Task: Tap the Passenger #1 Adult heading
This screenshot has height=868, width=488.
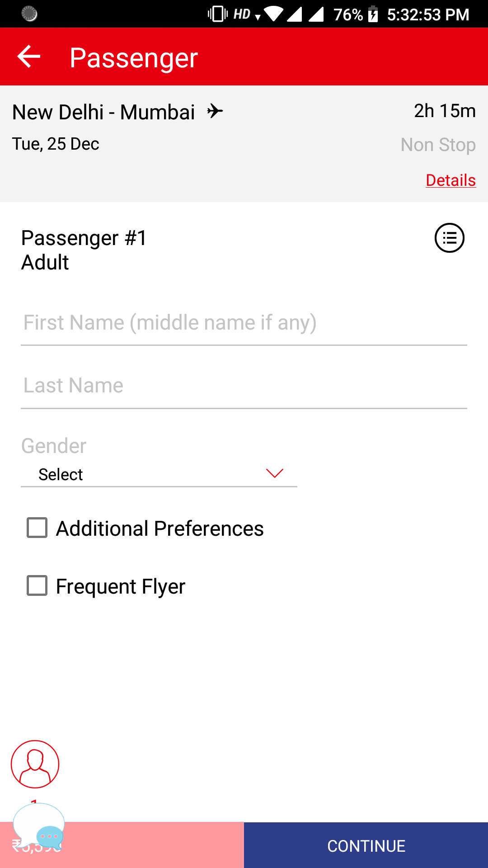Action: [x=84, y=250]
